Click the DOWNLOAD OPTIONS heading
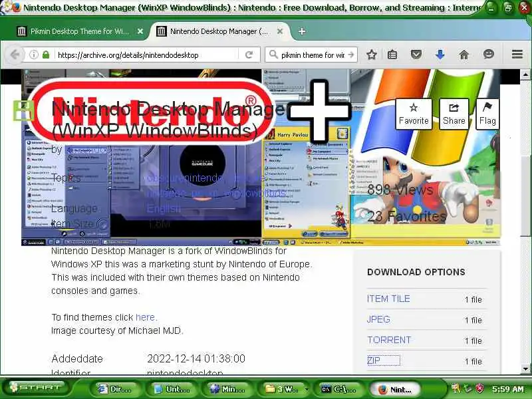The image size is (532, 399). [416, 272]
